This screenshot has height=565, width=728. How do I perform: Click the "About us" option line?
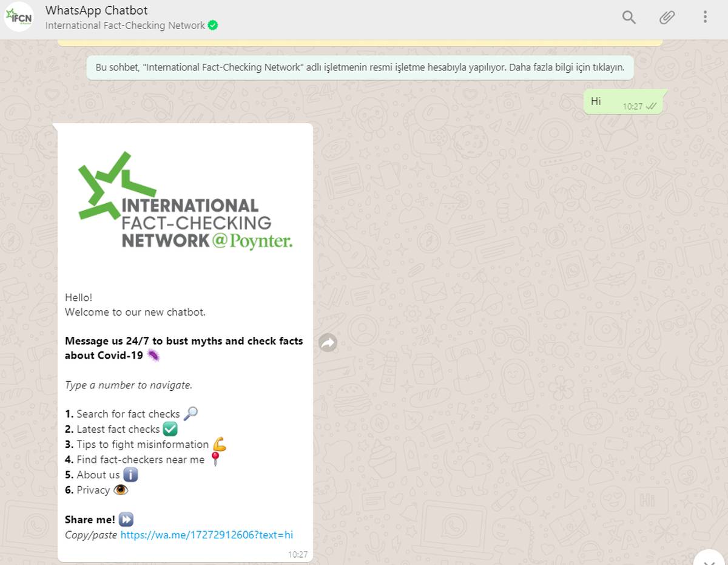[x=102, y=475]
